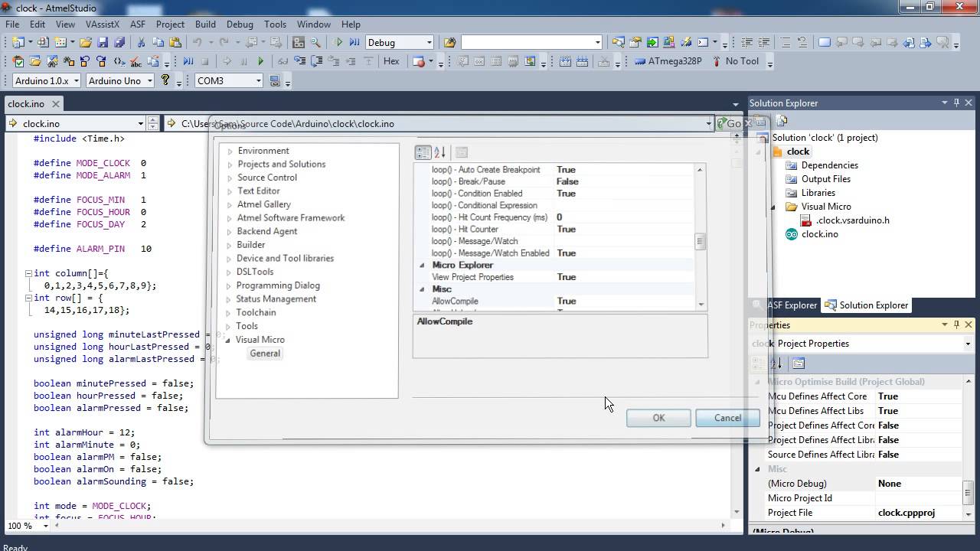
Task: Open the VAssistX menu
Action: tap(103, 24)
